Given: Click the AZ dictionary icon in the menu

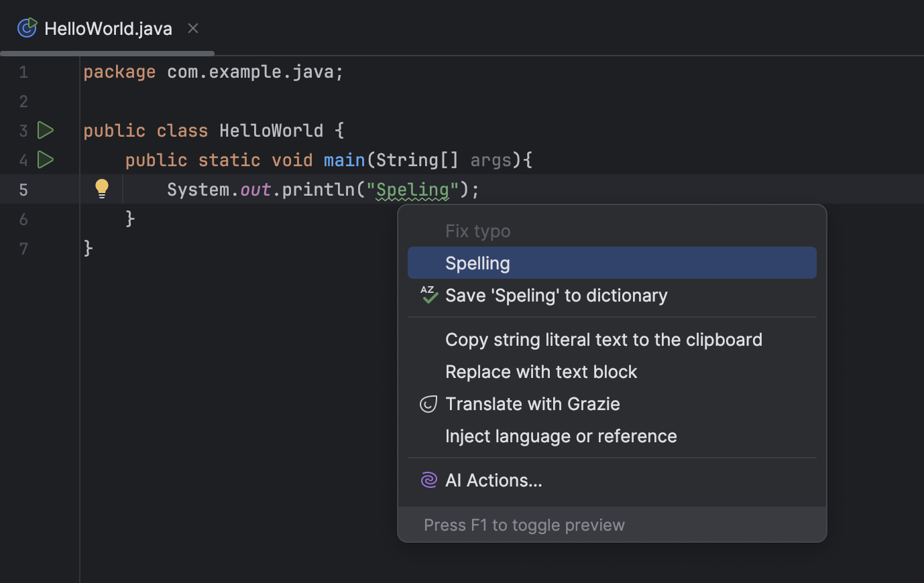Looking at the screenshot, I should [x=428, y=295].
